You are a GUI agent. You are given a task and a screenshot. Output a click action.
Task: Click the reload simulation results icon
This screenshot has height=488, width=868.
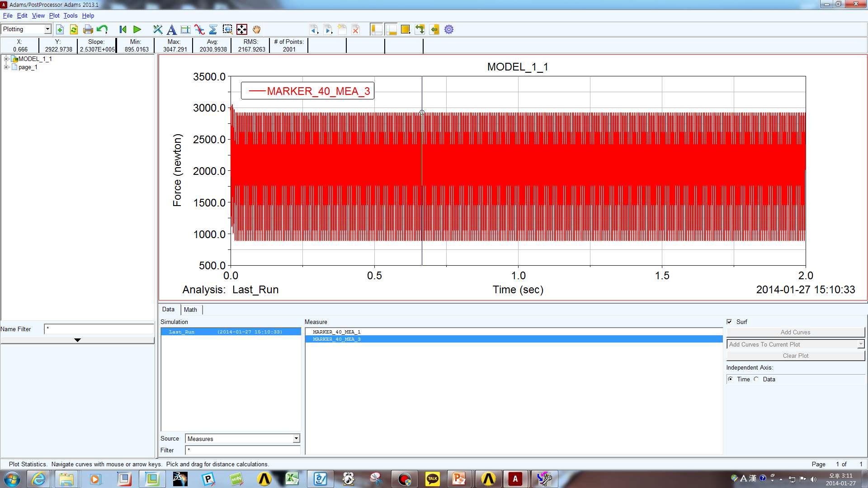[74, 30]
